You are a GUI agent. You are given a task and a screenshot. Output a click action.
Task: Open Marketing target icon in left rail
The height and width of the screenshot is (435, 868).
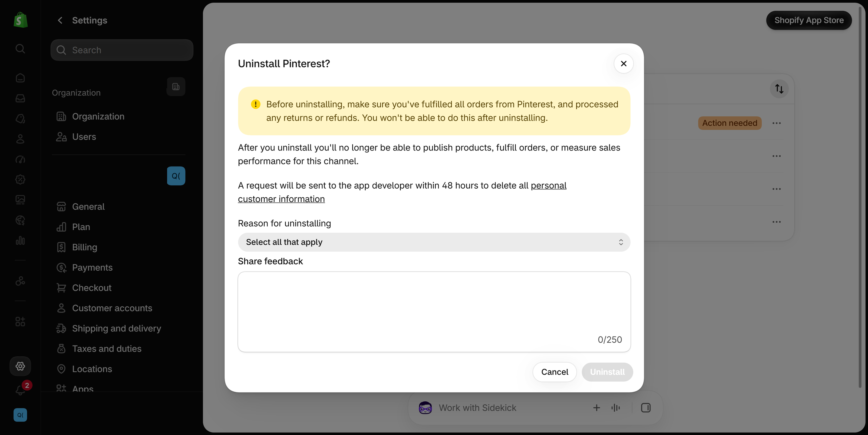pyautogui.click(x=20, y=159)
